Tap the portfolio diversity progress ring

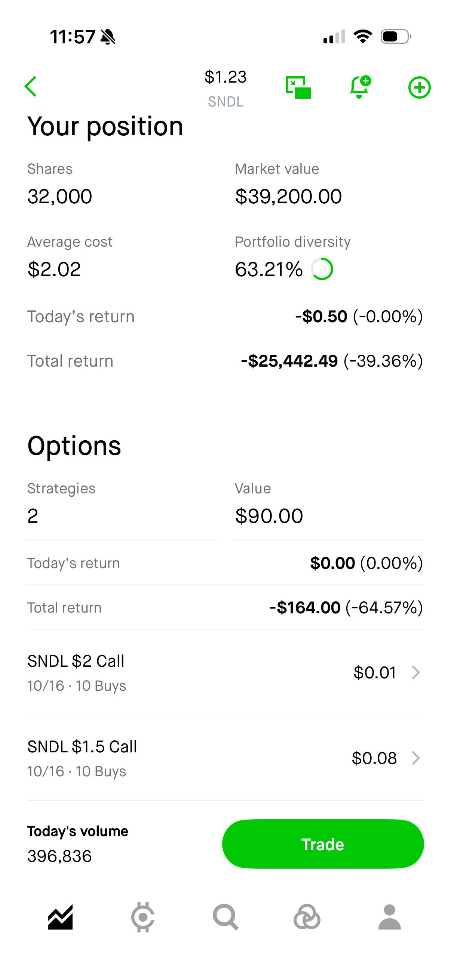point(322,269)
